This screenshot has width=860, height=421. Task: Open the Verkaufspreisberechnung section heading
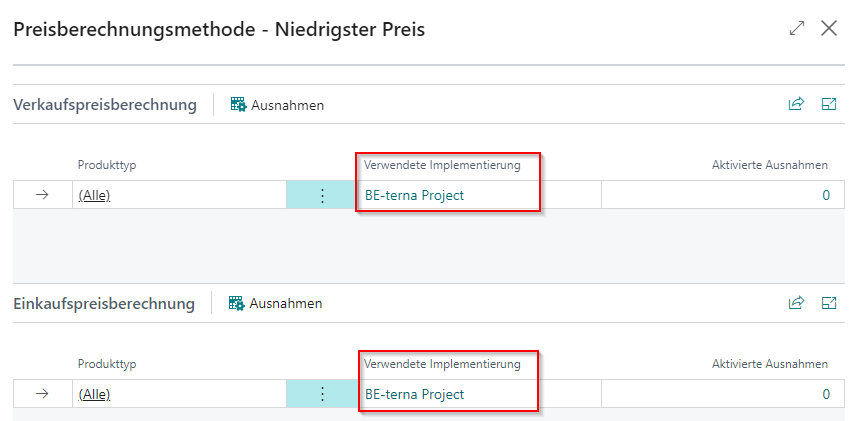click(x=104, y=104)
